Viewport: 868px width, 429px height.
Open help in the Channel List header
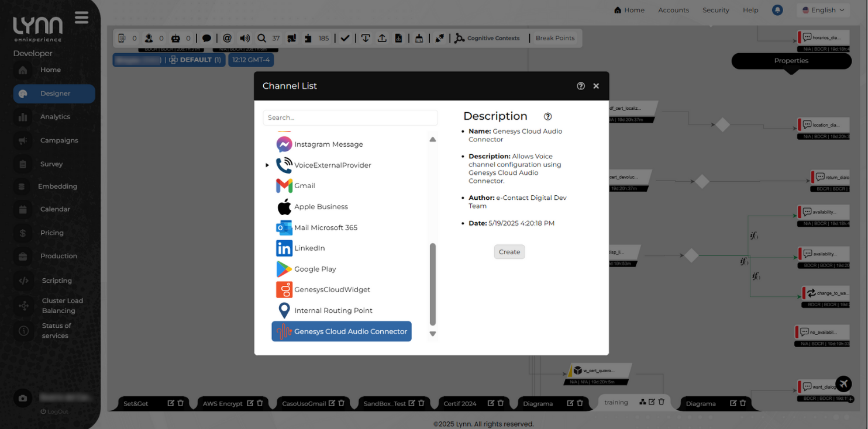tap(580, 86)
